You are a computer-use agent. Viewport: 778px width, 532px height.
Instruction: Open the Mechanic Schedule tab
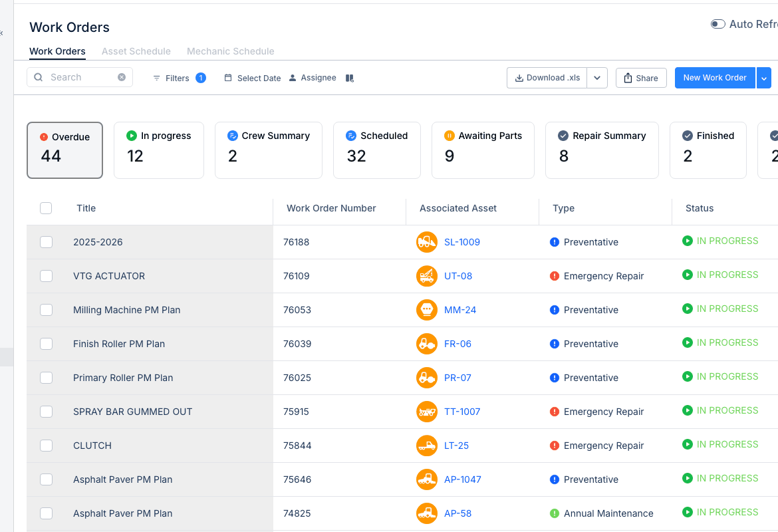(x=231, y=51)
